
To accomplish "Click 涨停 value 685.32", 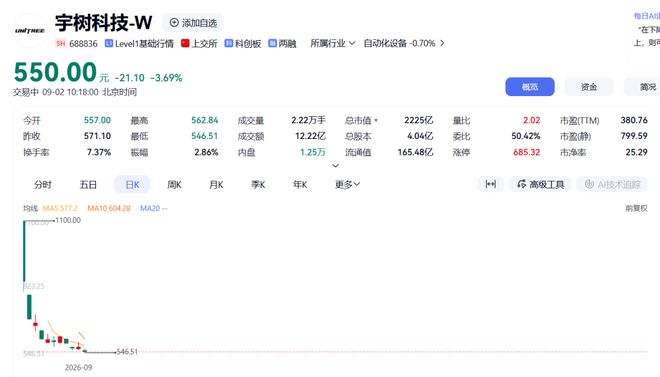I will tap(527, 152).
